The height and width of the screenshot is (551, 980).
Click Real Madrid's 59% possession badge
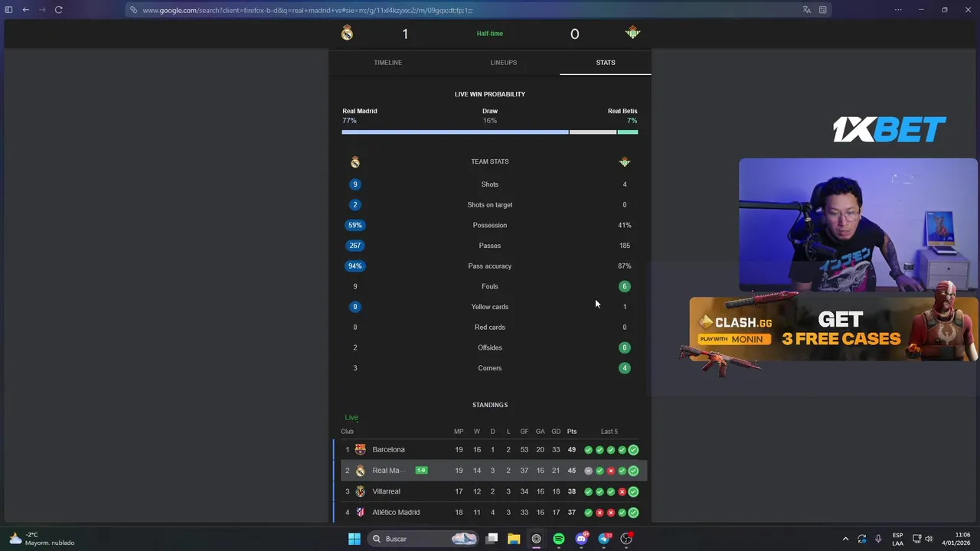[354, 225]
